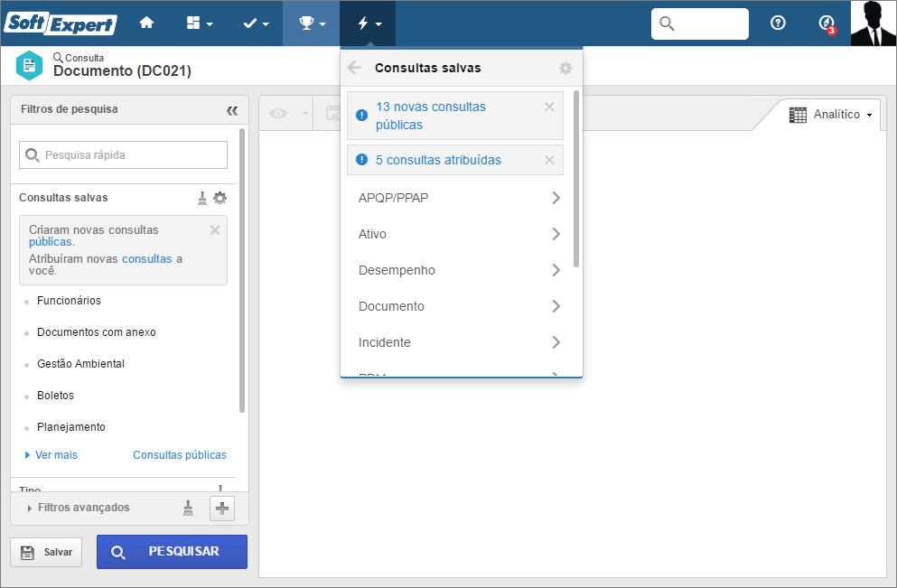Open the Ativo category
The width and height of the screenshot is (897, 588).
[x=459, y=234]
